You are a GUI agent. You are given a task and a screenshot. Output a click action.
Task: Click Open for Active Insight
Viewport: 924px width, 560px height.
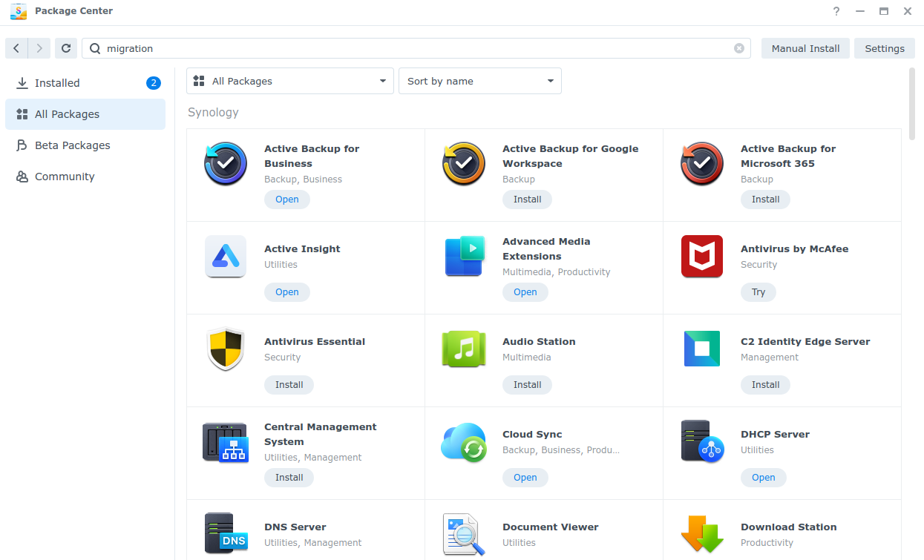287,292
